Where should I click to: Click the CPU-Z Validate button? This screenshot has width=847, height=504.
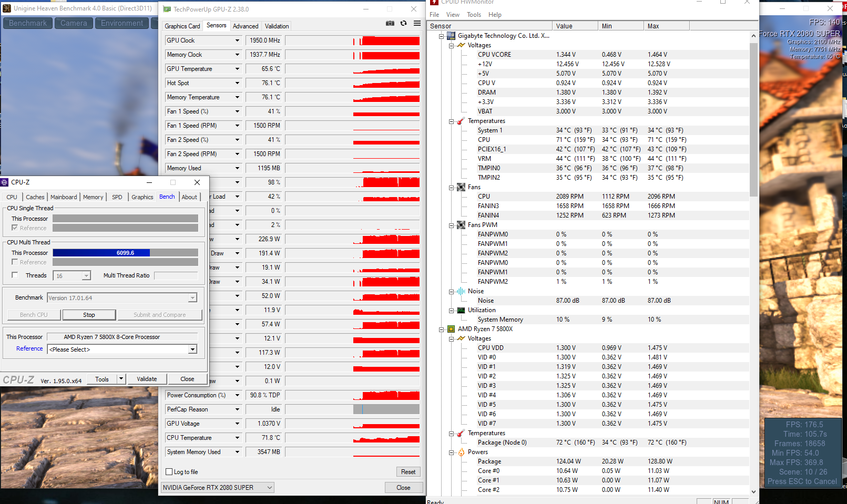(147, 379)
